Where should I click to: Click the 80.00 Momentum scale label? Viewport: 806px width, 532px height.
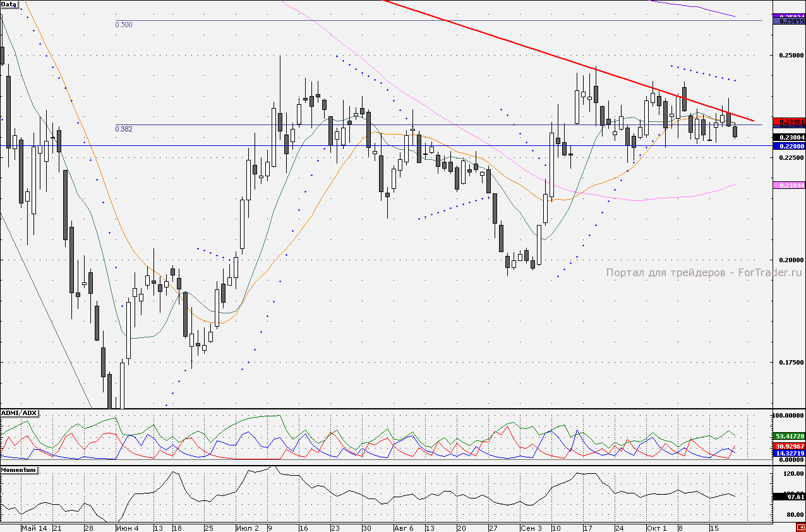click(x=795, y=515)
